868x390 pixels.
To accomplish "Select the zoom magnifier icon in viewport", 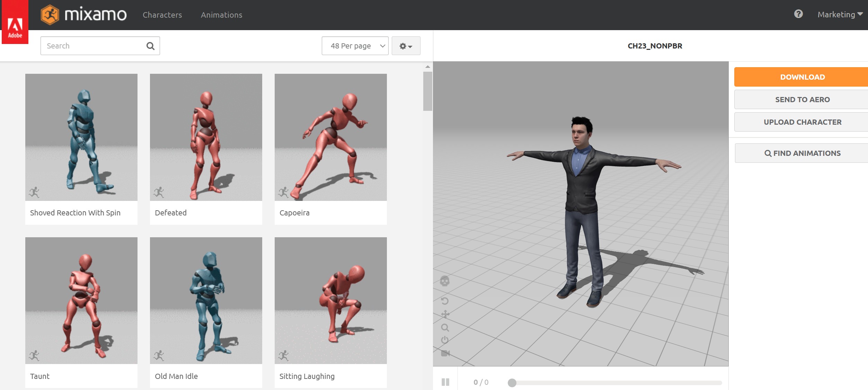I will (445, 327).
